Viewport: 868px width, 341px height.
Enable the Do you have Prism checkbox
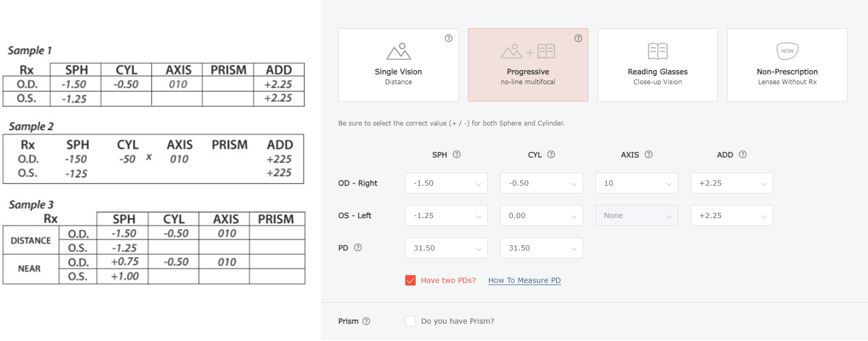point(410,321)
